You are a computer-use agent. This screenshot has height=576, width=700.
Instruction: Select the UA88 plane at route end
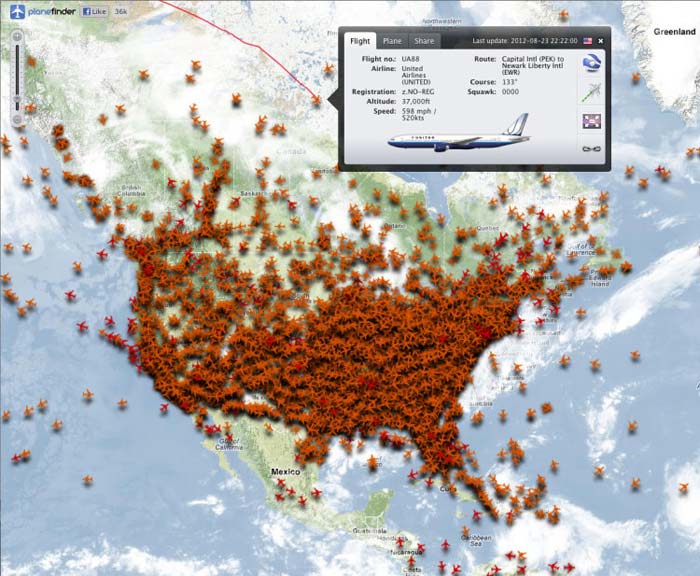pyautogui.click(x=317, y=100)
